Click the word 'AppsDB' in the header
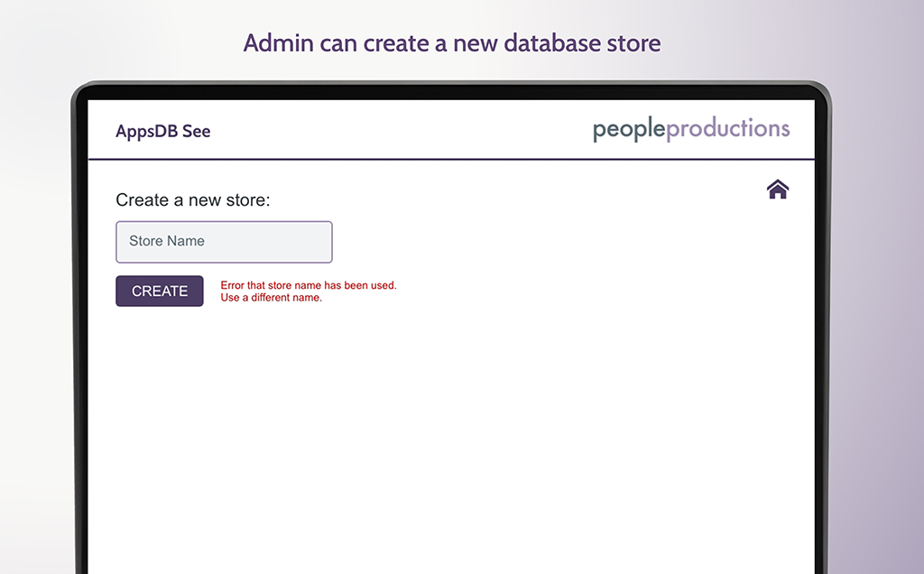This screenshot has width=924, height=574. pos(147,131)
